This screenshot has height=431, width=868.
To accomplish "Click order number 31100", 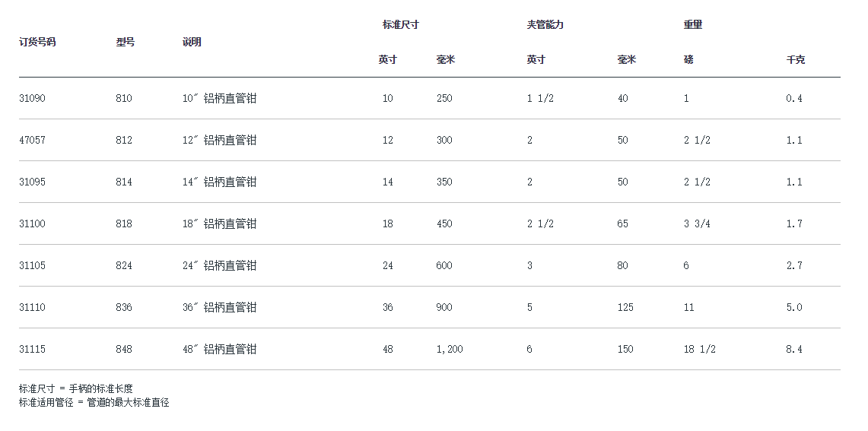I will (32, 223).
